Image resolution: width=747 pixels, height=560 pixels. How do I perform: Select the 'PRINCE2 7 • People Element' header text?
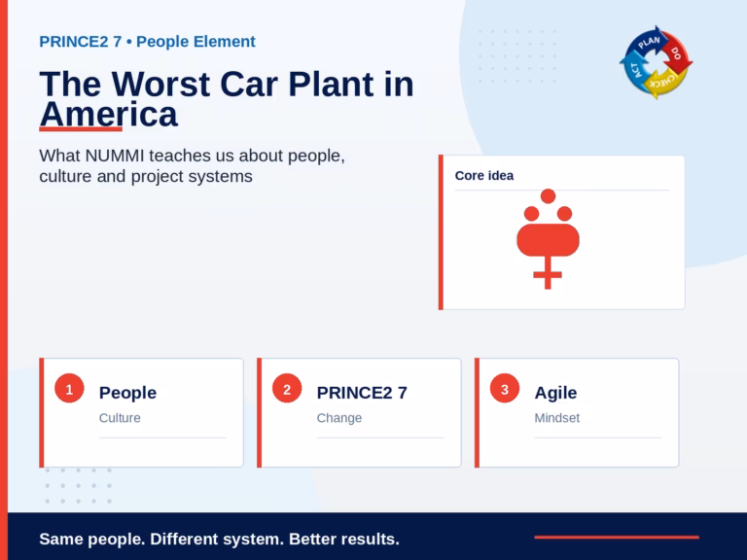click(x=147, y=42)
